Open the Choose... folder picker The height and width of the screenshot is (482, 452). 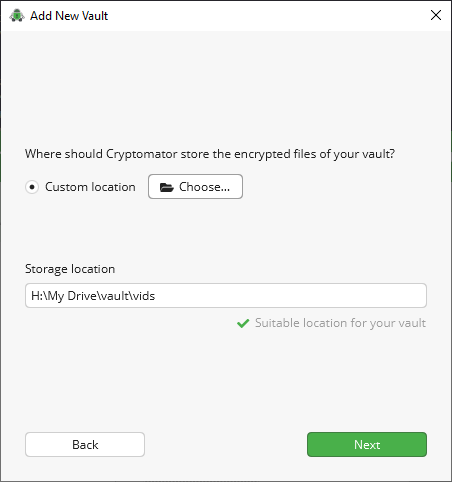pos(195,187)
